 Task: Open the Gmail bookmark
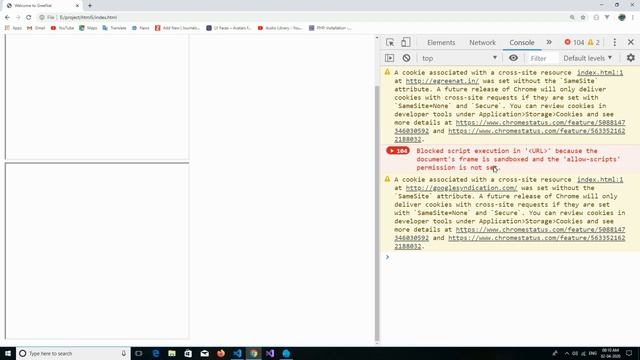tap(36, 28)
